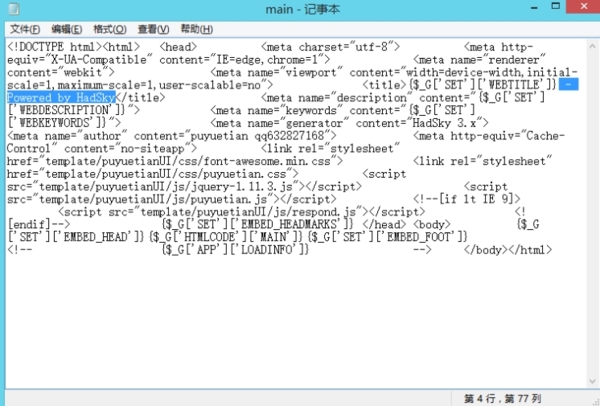Minimize the main Notepad window
This screenshot has height=406, width=600.
pos(534,7)
